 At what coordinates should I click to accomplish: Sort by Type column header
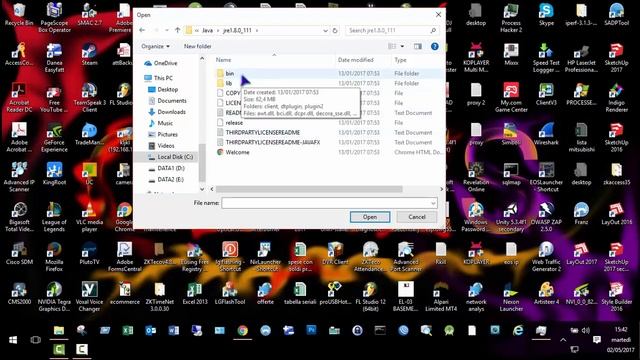pos(400,60)
